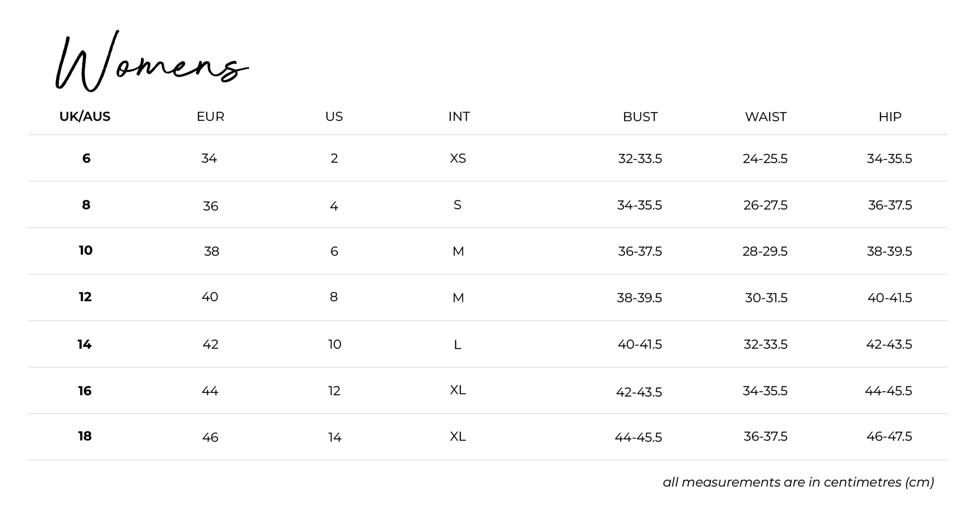Select waist measurement 24-25.5
This screenshot has width=980, height=529.
click(x=765, y=158)
